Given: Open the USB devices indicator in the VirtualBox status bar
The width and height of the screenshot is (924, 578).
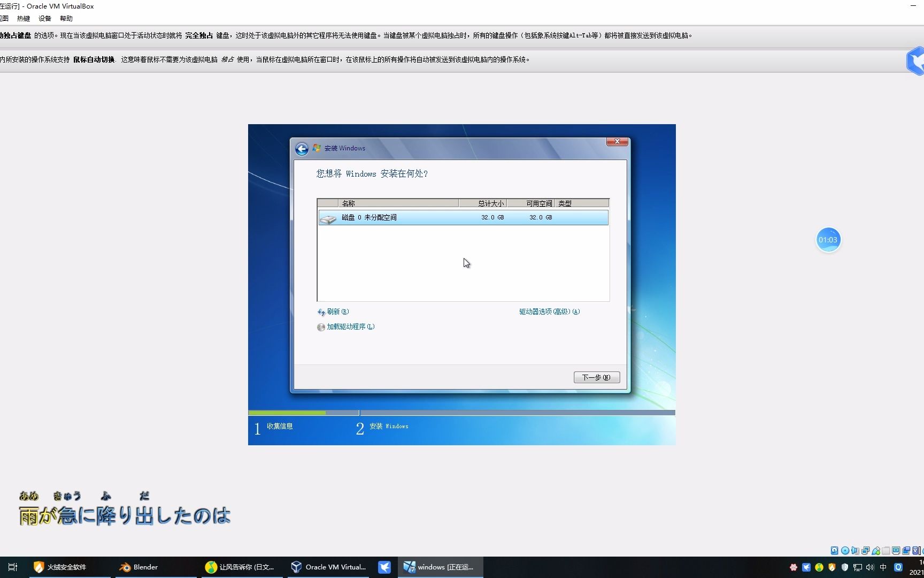Looking at the screenshot, I should pyautogui.click(x=876, y=550).
